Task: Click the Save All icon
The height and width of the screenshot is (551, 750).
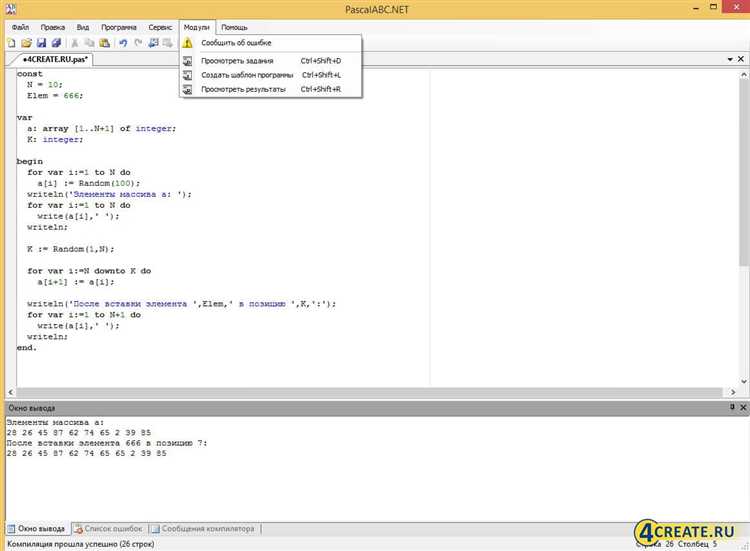Action: 56,43
